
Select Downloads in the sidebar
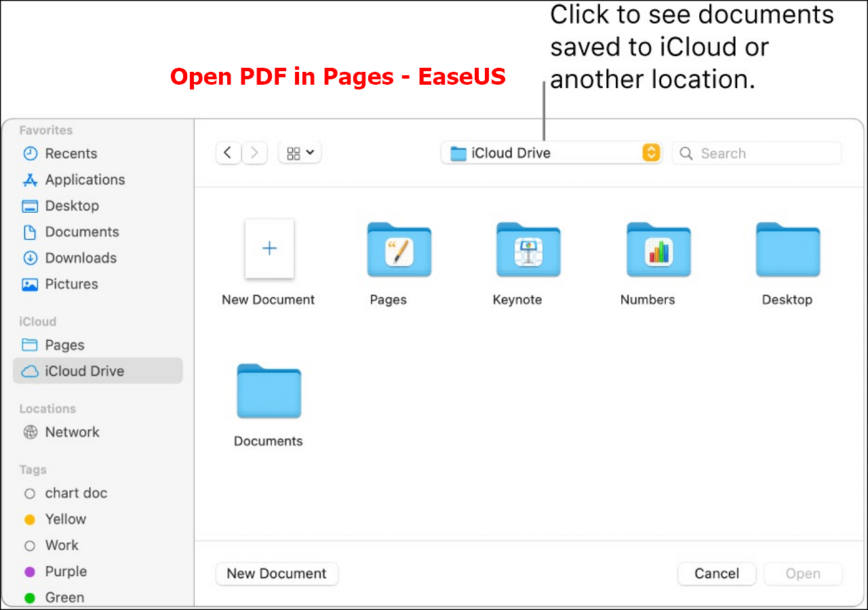(x=80, y=258)
